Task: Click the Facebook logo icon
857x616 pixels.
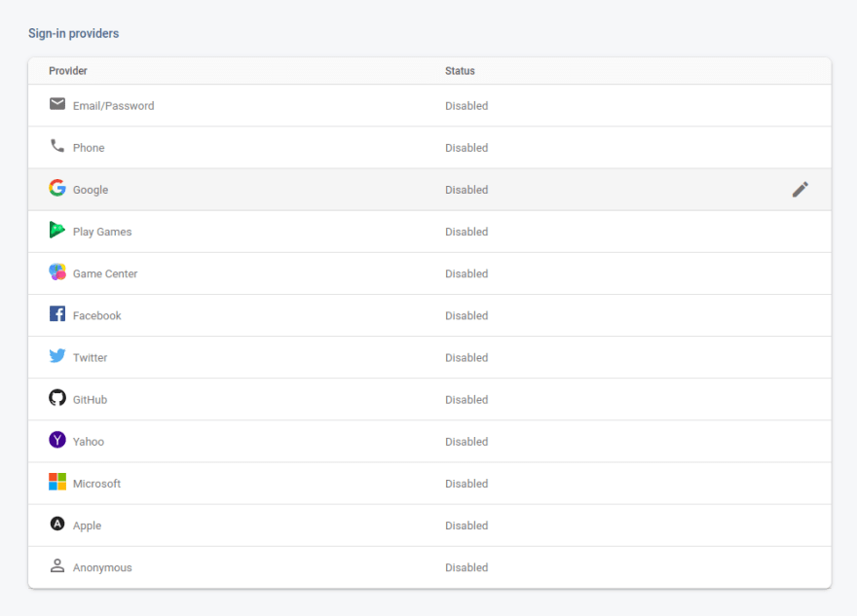Action: tap(57, 313)
